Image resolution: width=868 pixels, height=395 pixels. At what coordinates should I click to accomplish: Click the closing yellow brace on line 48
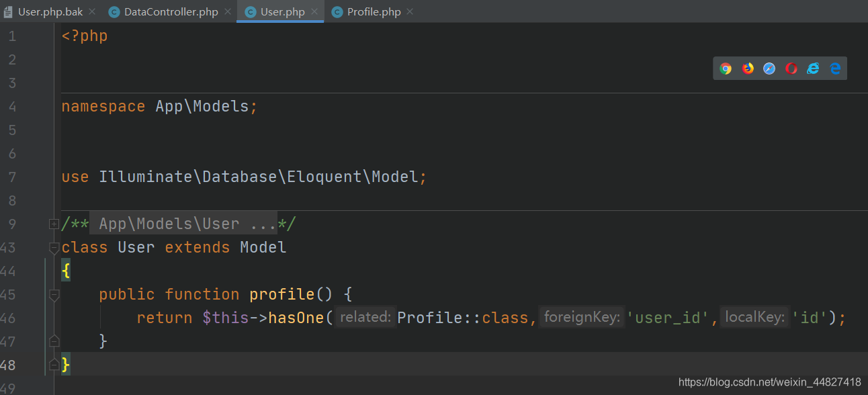(66, 365)
